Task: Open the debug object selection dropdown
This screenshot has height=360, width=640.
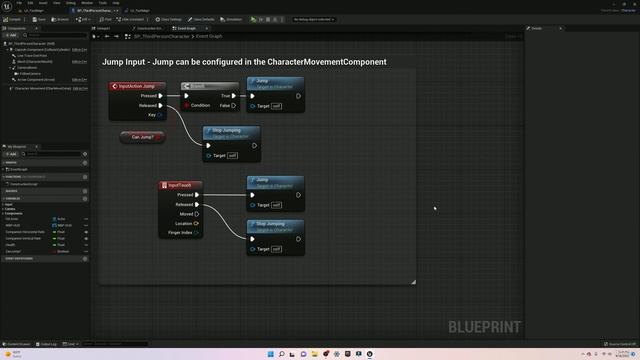Action: tap(313, 19)
